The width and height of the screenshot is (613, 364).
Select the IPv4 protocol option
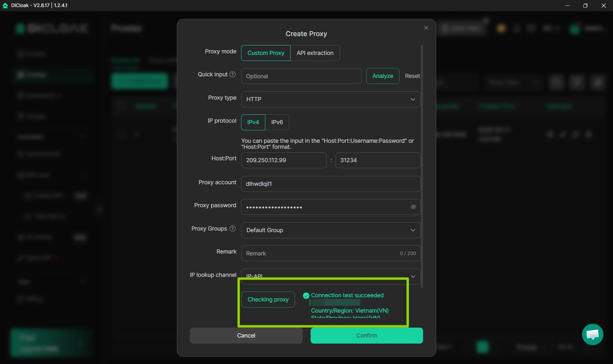coord(253,122)
